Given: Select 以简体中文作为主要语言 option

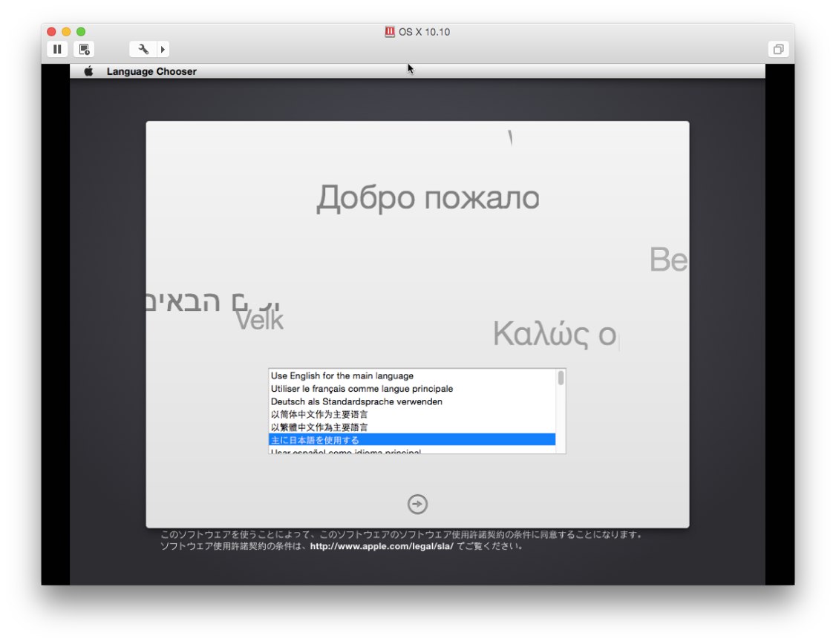Looking at the screenshot, I should (411, 414).
